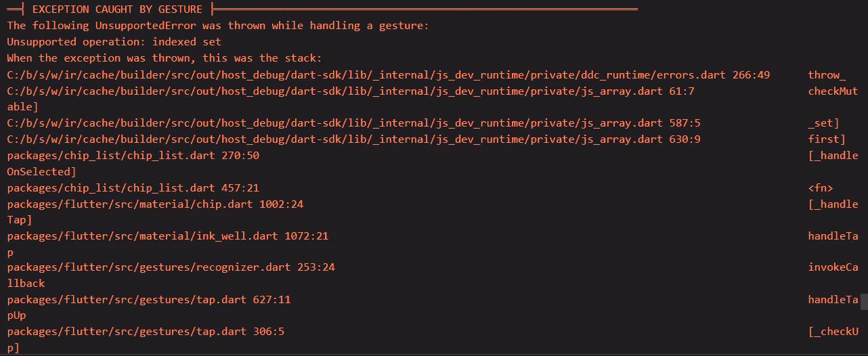Click the '_set]' function name
This screenshot has height=356, width=868.
pyautogui.click(x=823, y=123)
